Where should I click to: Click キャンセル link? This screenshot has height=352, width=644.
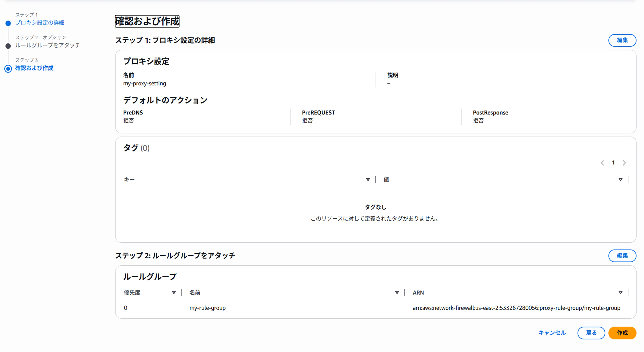click(552, 333)
